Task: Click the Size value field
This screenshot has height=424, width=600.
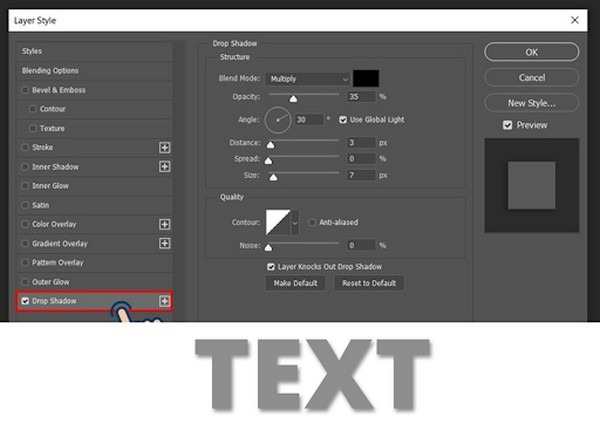Action: (x=361, y=175)
